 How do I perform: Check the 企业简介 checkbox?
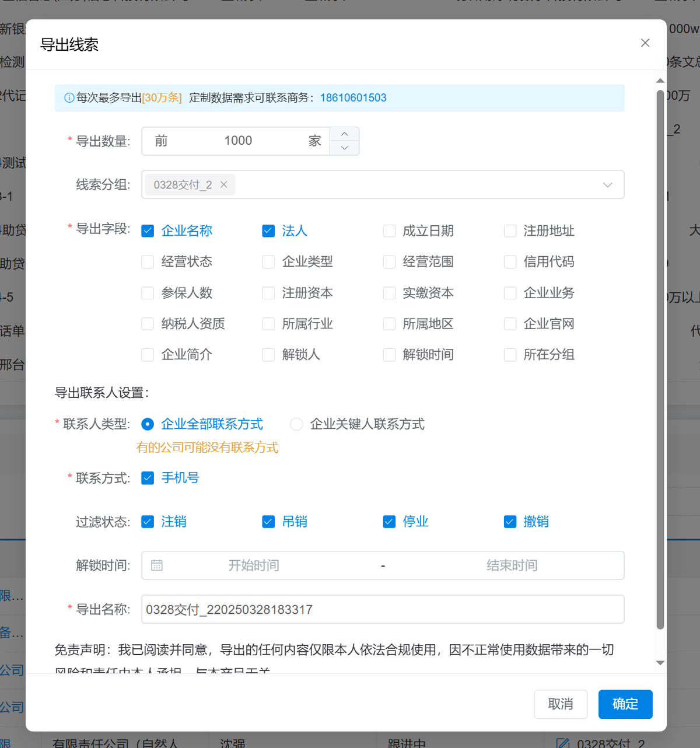pyautogui.click(x=148, y=355)
